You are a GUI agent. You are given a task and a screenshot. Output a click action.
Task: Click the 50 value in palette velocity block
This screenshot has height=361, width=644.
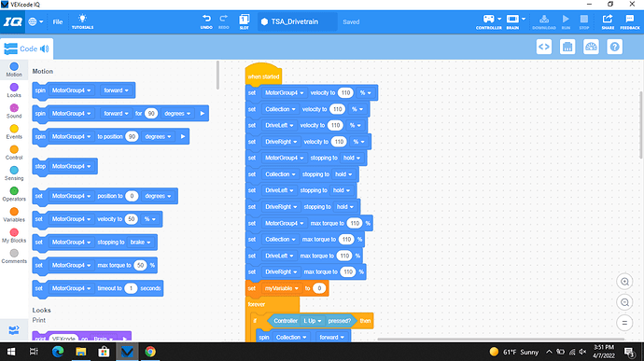coord(132,219)
